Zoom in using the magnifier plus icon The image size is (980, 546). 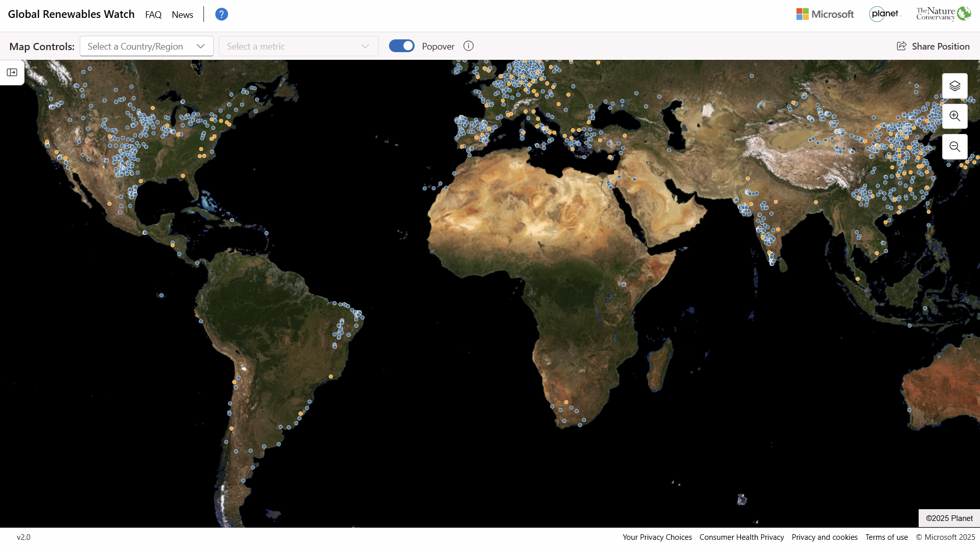[x=954, y=116]
